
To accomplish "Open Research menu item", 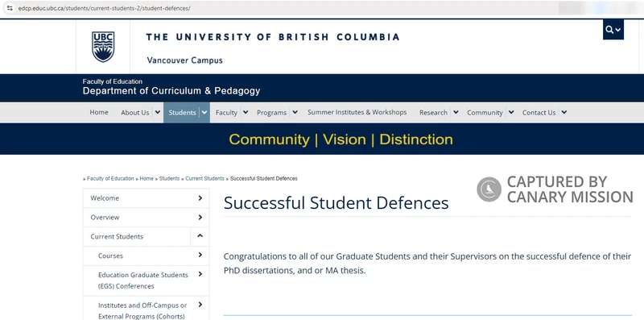I will pyautogui.click(x=433, y=112).
